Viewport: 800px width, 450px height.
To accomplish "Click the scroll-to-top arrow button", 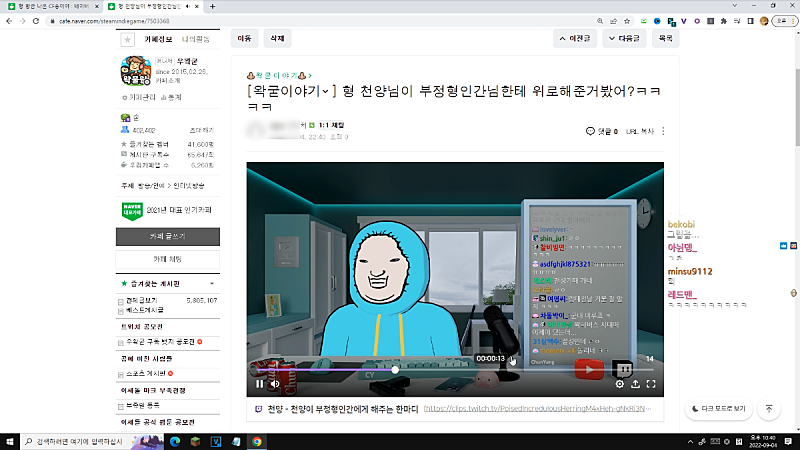I will tap(769, 409).
